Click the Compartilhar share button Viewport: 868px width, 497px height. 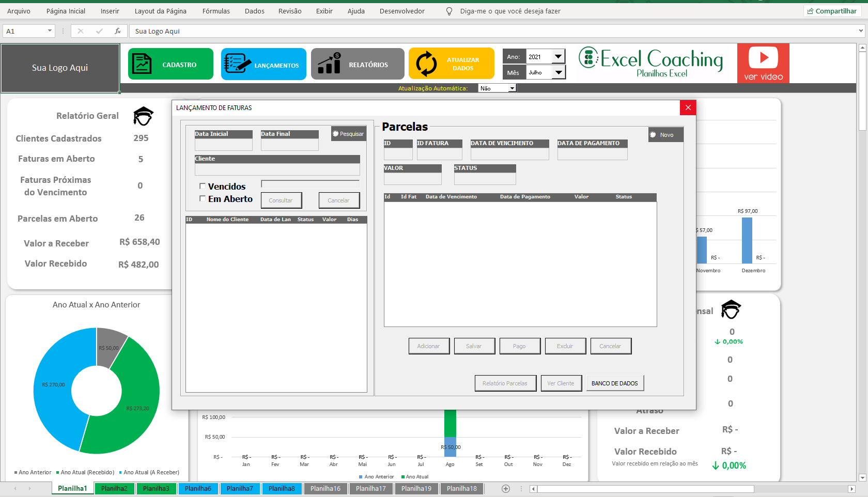pyautogui.click(x=832, y=11)
